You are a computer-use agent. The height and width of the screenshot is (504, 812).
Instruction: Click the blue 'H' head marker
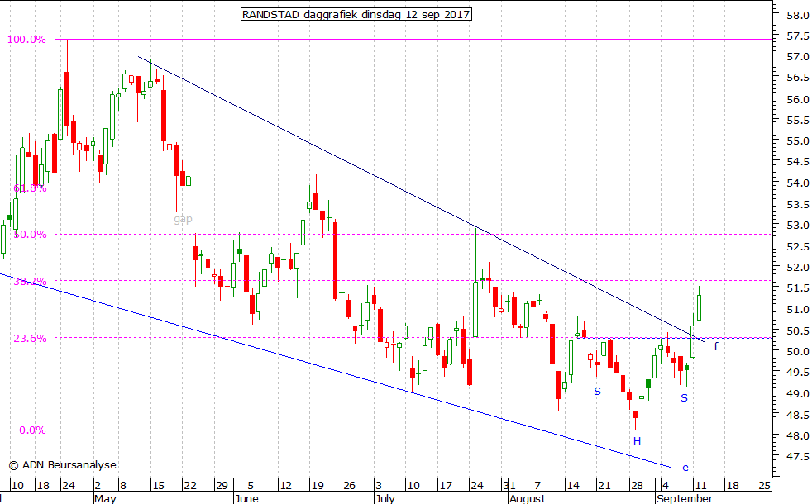click(x=637, y=441)
